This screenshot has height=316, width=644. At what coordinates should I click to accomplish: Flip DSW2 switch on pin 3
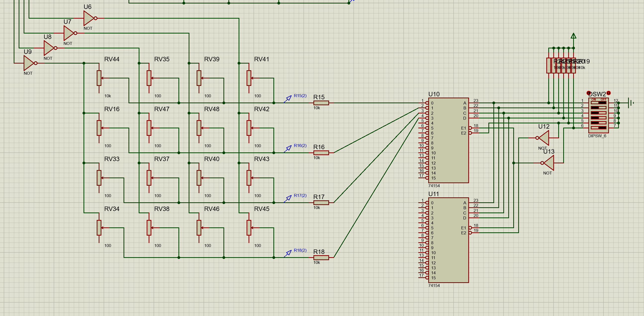(599, 113)
